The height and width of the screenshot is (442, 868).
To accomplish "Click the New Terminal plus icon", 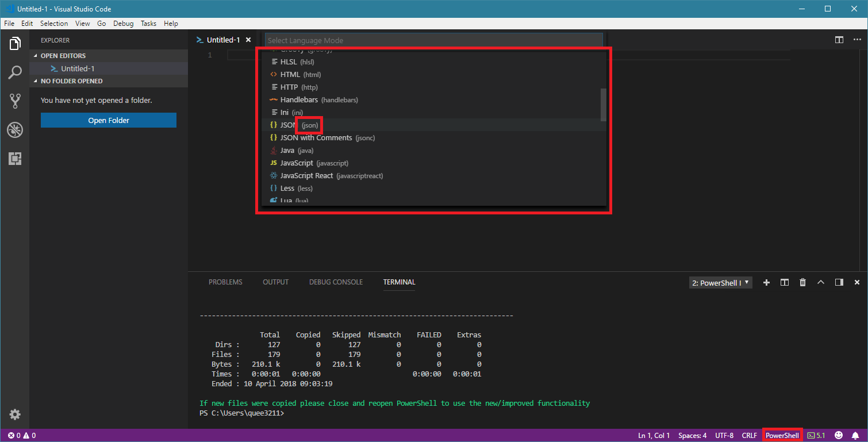I will (766, 282).
